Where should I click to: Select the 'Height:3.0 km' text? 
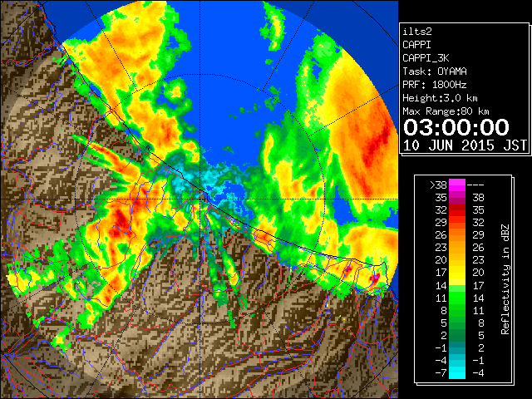[x=440, y=98]
